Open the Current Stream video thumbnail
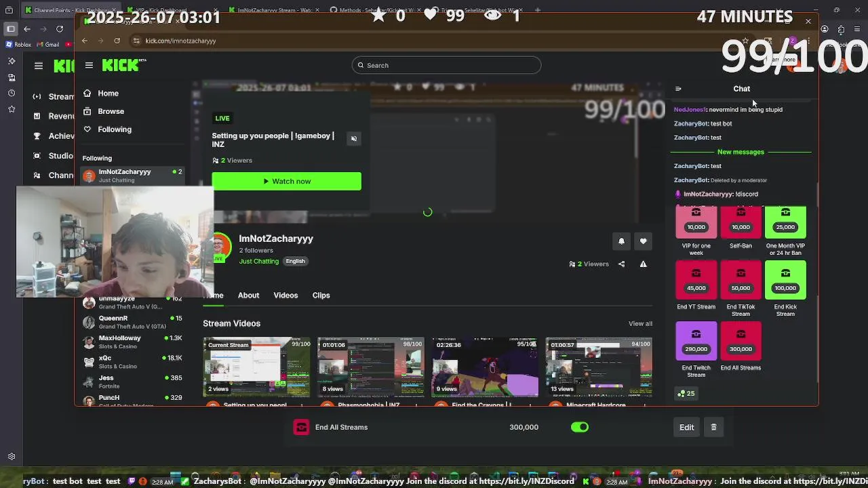Viewport: 868px width, 488px height. click(256, 367)
